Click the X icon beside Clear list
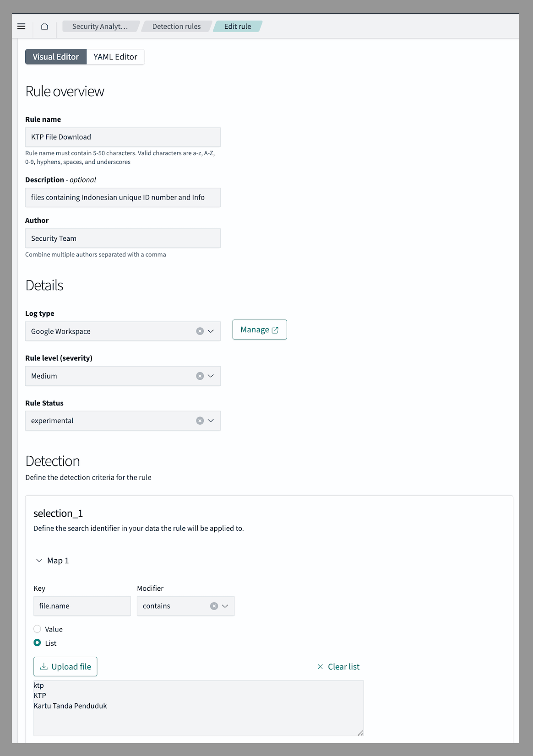 click(320, 667)
